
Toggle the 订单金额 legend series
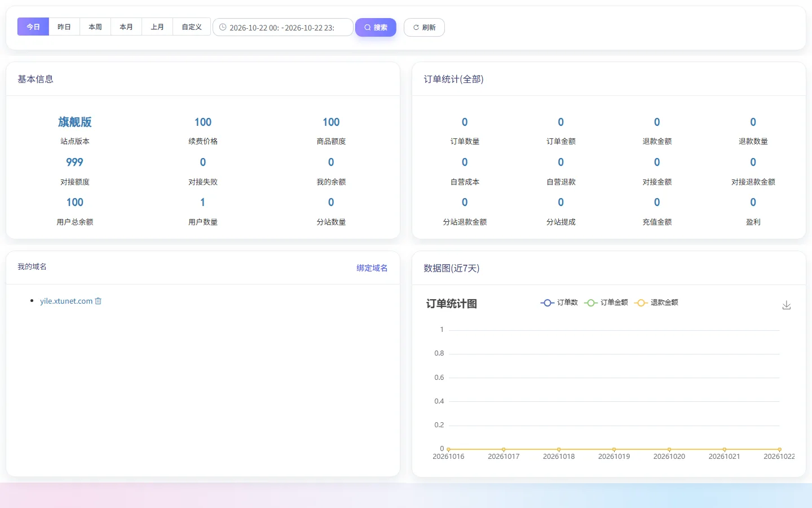(606, 303)
